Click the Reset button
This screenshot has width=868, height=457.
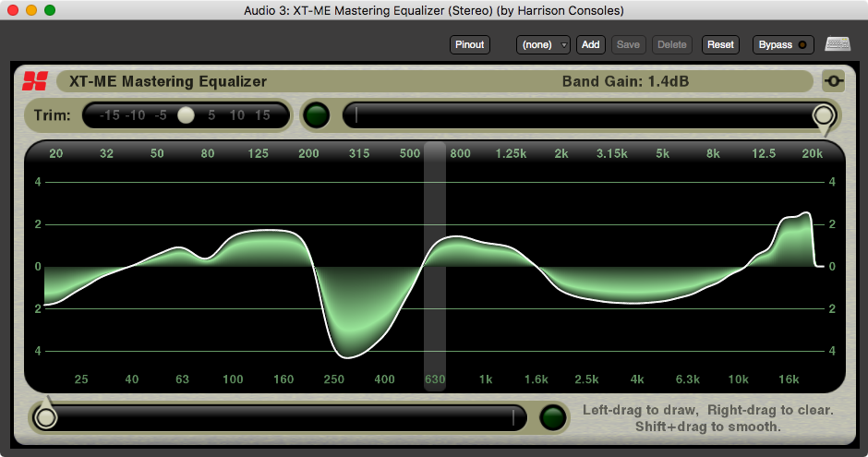(720, 45)
